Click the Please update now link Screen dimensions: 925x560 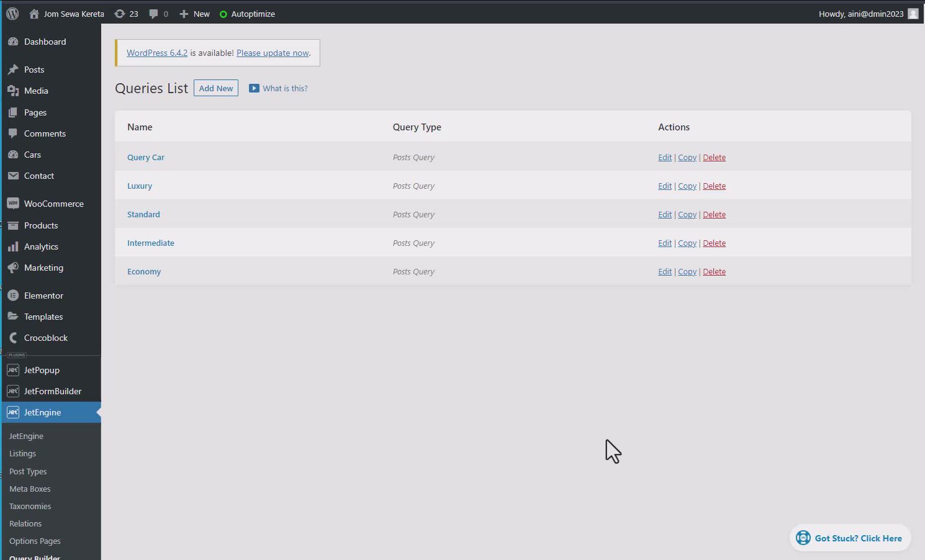273,53
